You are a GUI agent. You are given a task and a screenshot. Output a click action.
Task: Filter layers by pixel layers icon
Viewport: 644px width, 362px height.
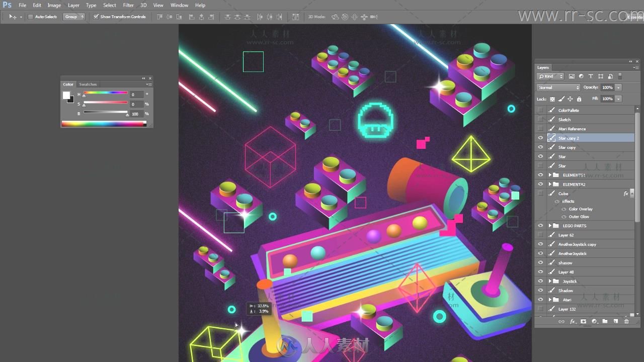(572, 76)
